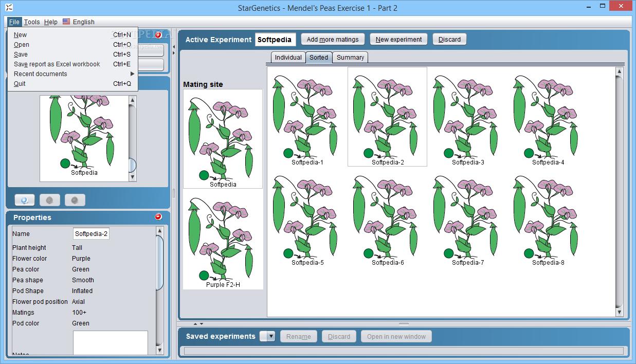This screenshot has width=636, height=364.
Task: Click the Matings value 100+
Action: [x=79, y=313]
